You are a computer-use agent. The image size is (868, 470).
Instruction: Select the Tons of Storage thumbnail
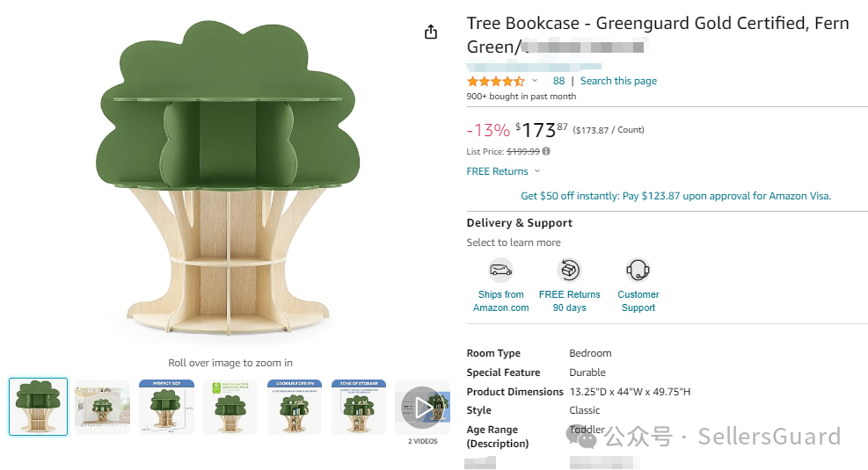click(359, 407)
